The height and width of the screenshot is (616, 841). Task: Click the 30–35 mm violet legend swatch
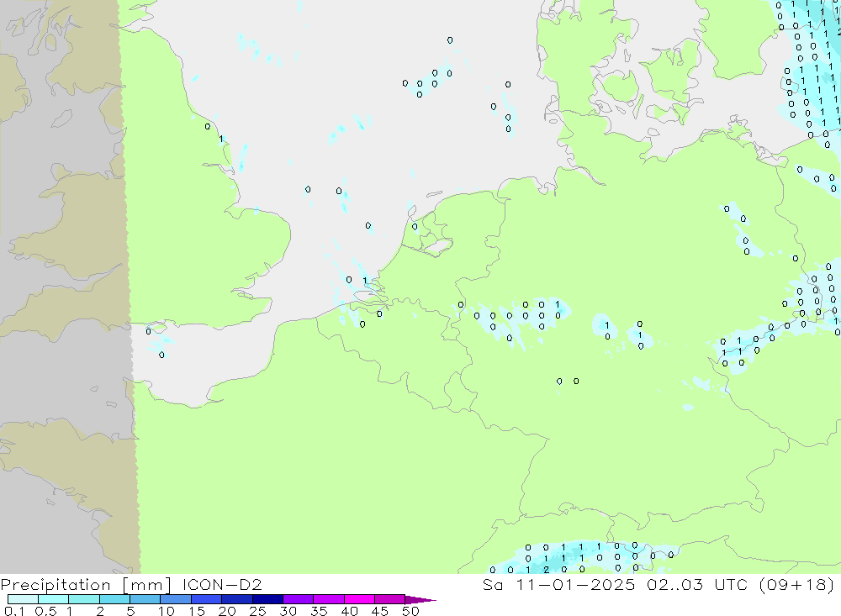pyautogui.click(x=298, y=599)
